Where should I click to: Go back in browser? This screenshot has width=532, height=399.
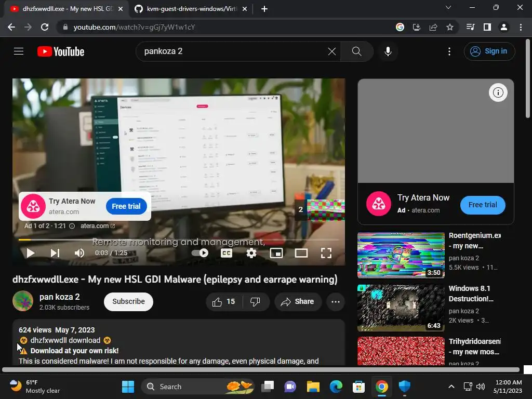(11, 27)
